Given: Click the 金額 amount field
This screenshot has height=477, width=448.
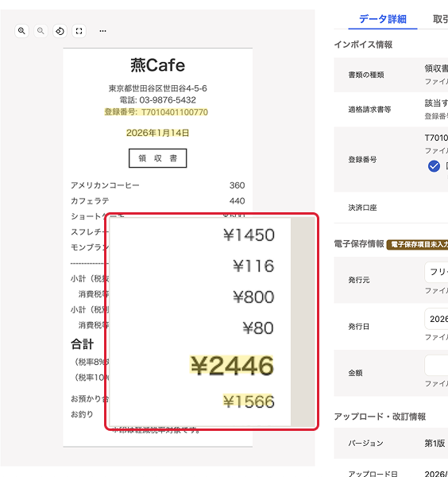Looking at the screenshot, I should click(436, 365).
